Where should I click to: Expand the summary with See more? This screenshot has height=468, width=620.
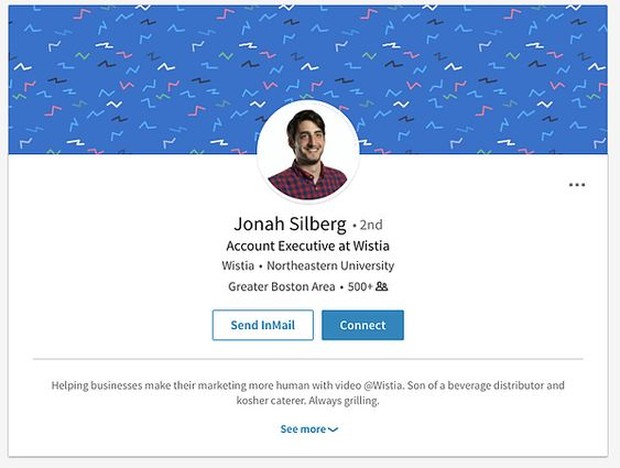pos(303,429)
